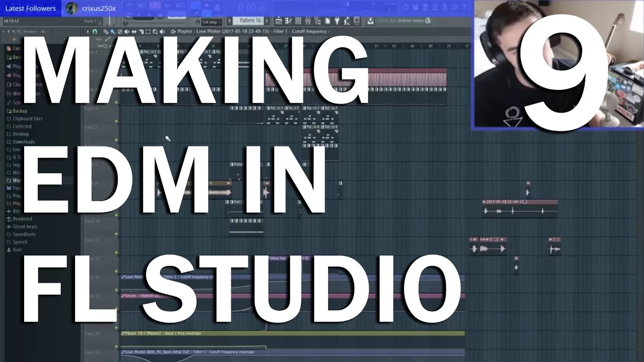644x362 pixels.
Task: Open the Browser view toolbar icon
Action: pyautogui.click(x=318, y=21)
